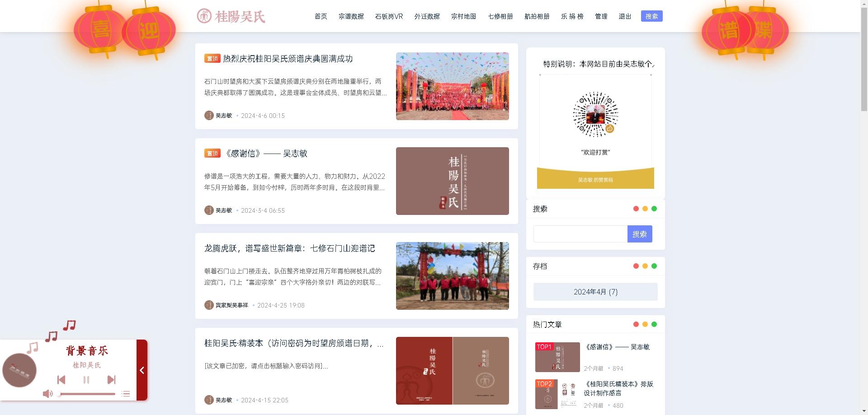This screenshot has width=868, height=415.
Task: Expand the 2024年4月 archive entry
Action: [x=595, y=292]
